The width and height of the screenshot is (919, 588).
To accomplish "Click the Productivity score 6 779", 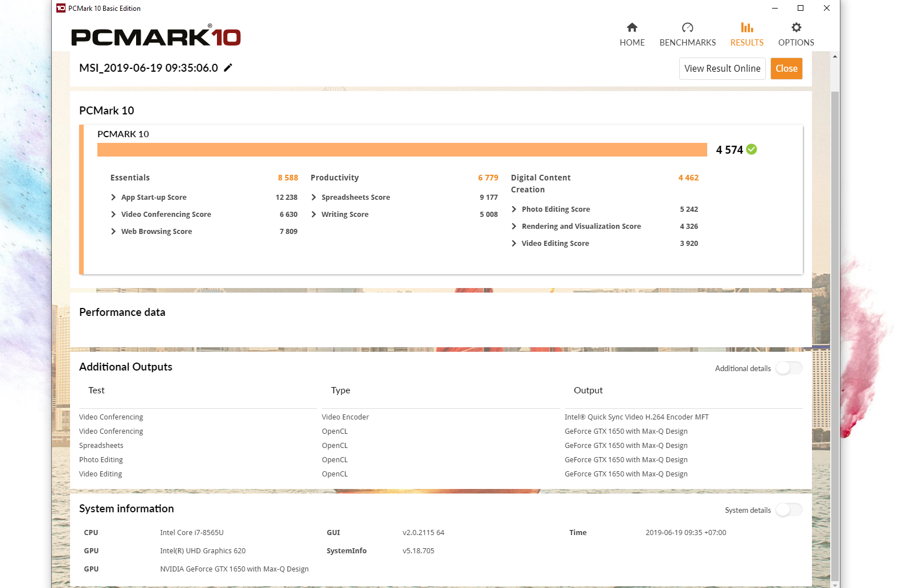I will coord(488,178).
